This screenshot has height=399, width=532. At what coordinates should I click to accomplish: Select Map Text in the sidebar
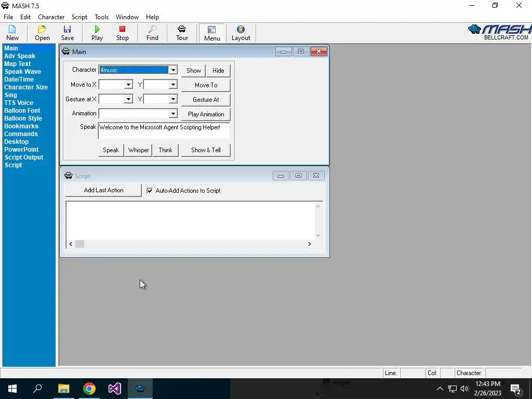tap(18, 64)
